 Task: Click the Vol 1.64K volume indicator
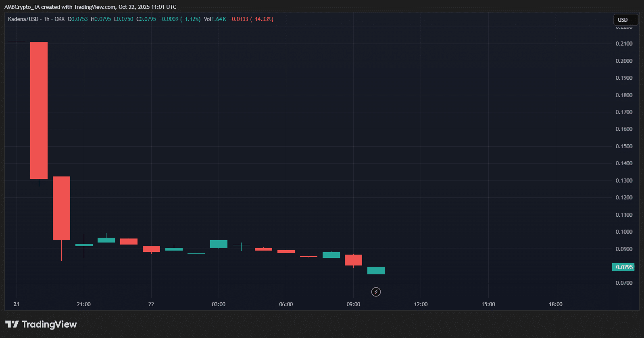click(215, 19)
